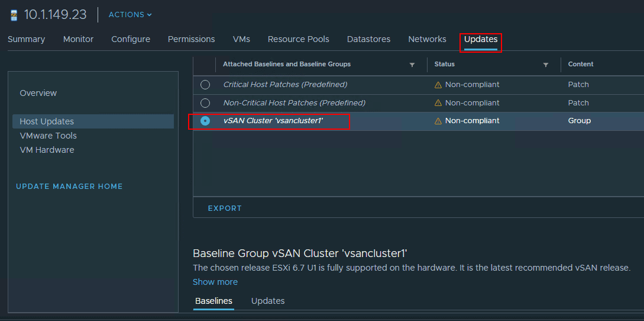This screenshot has width=644, height=321.
Task: Open VMware Tools in the sidebar
Action: pos(48,136)
